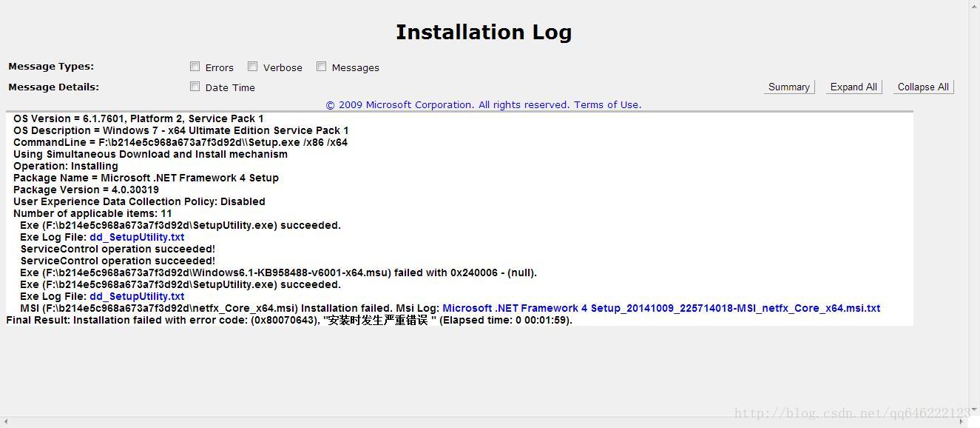Click the vertical scrollbar up arrow

(x=974, y=6)
